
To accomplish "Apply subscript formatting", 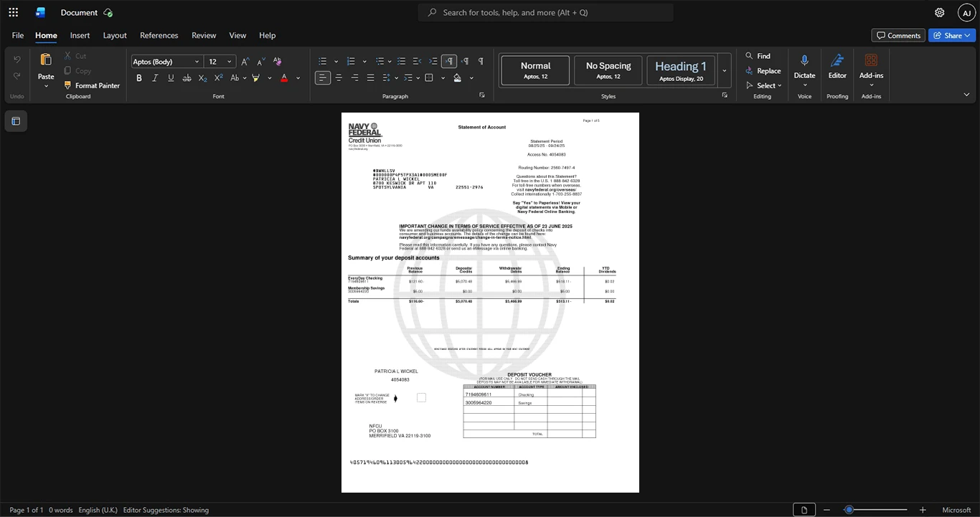I will (x=202, y=77).
